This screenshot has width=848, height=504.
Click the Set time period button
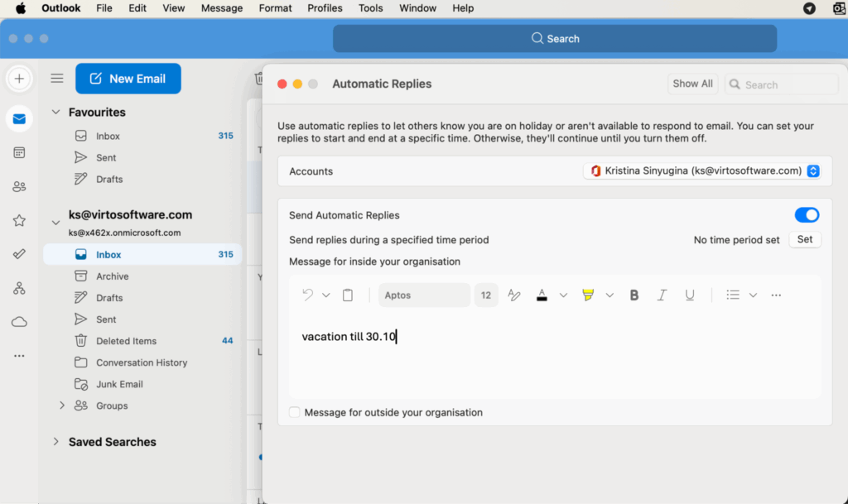(x=804, y=238)
